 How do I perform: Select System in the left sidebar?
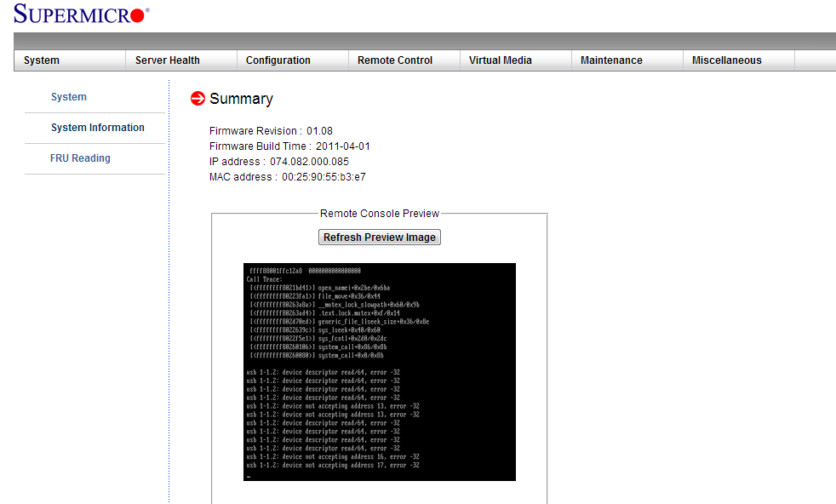(x=69, y=97)
